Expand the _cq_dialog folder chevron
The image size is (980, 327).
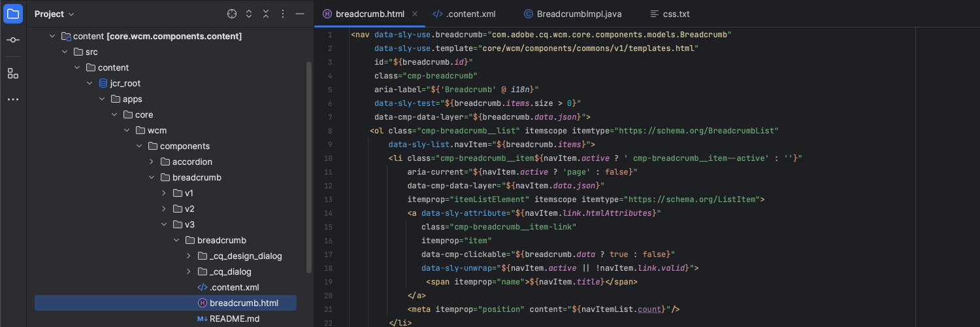189,271
